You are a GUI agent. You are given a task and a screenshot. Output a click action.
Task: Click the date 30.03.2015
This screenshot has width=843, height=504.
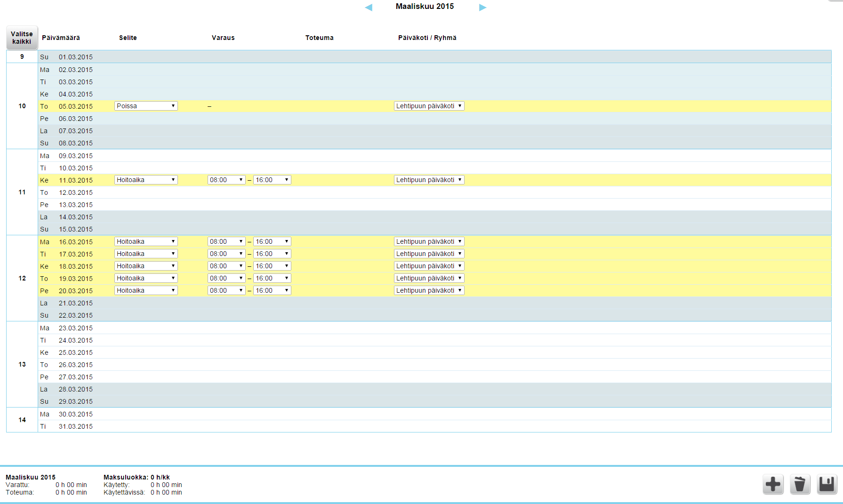[x=76, y=414]
